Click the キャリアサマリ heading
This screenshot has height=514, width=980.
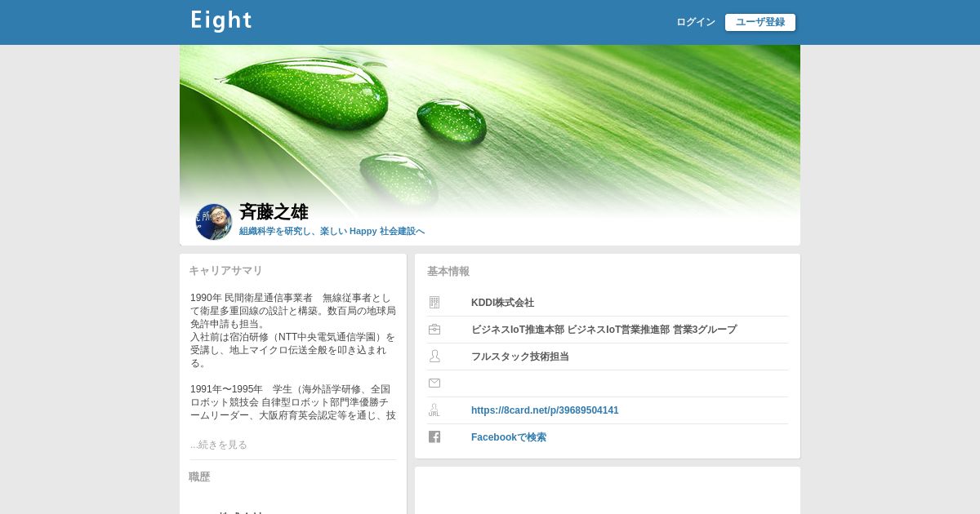point(225,271)
